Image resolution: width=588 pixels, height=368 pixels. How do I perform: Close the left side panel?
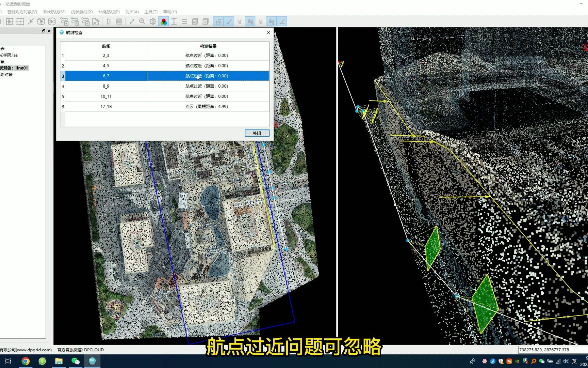(49, 31)
